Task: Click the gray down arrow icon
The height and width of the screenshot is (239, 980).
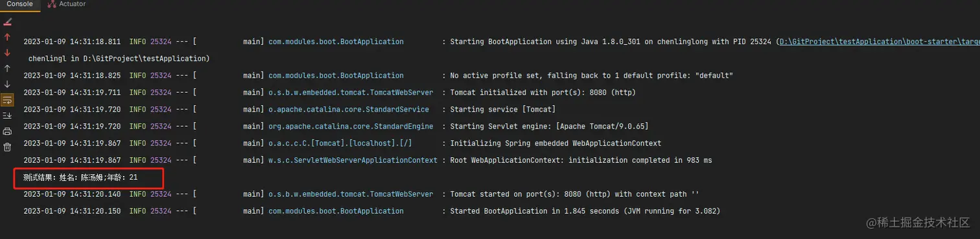Action: [7, 84]
